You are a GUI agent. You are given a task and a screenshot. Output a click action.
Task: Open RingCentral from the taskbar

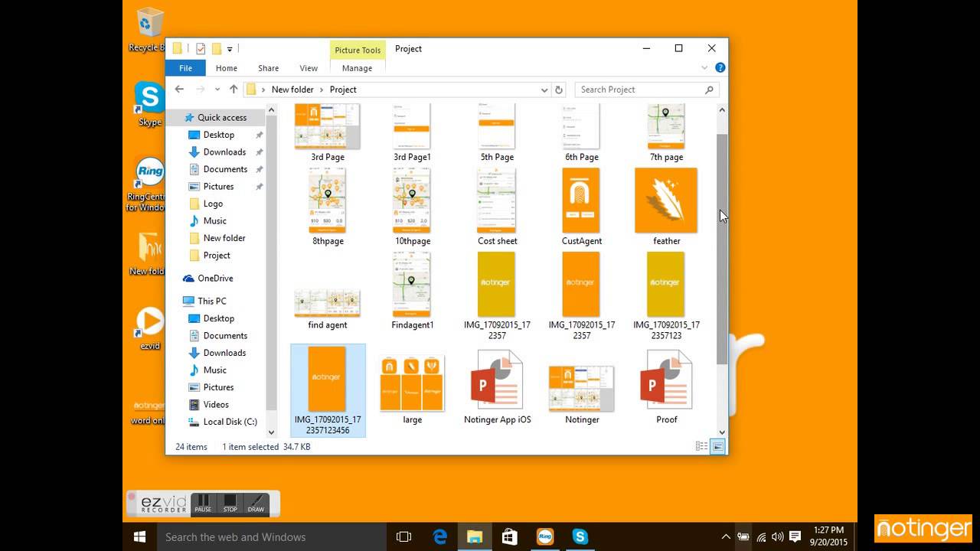click(544, 536)
